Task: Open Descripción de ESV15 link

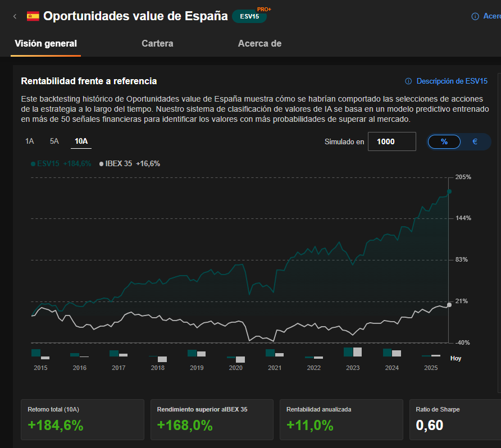Action: tap(452, 81)
